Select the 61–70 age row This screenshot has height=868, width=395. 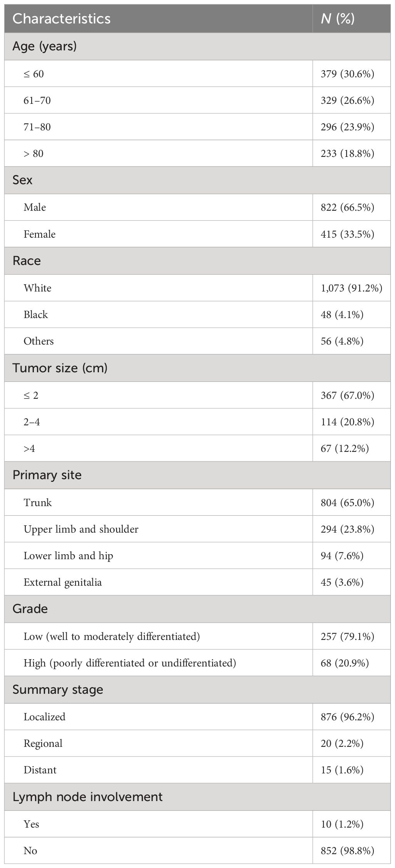[197, 100]
